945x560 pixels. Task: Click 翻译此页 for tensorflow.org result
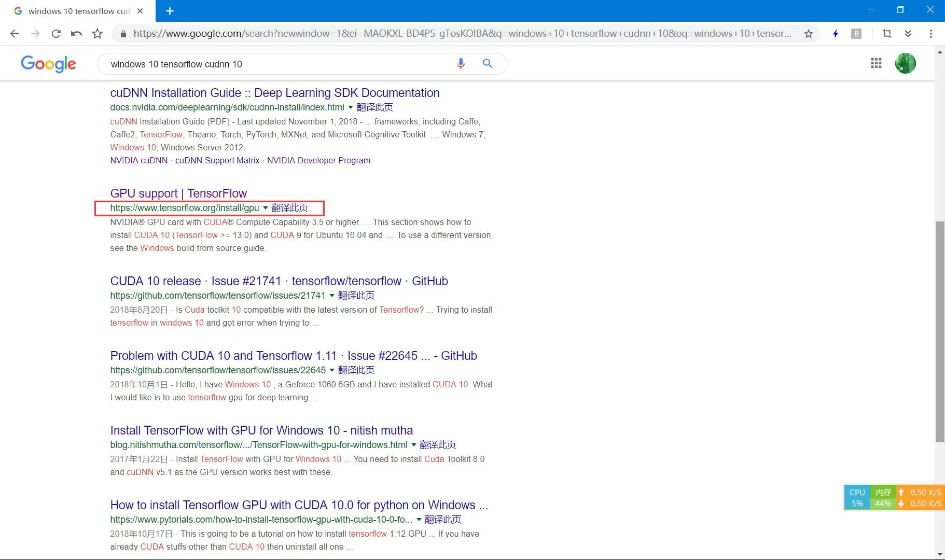pos(289,208)
